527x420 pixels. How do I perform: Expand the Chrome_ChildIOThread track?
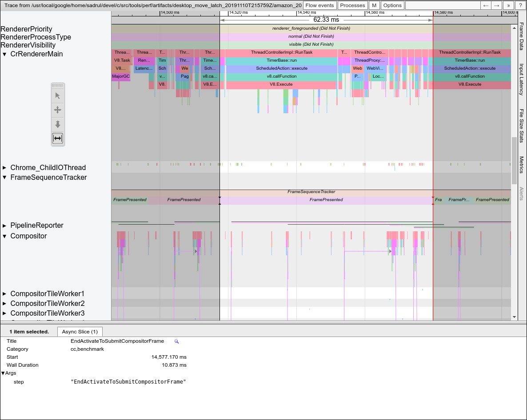(4, 168)
